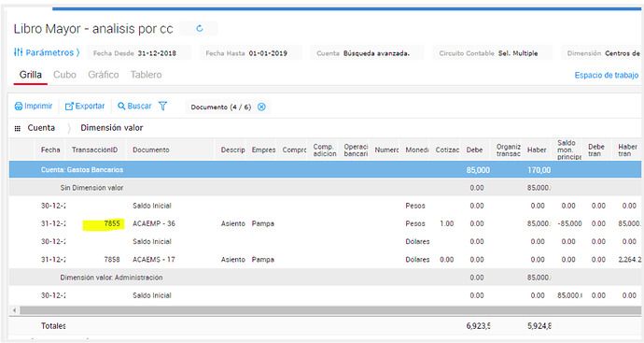This screenshot has height=343, width=644.
Task: Click the Totales Debe value 6,923,5
Action: [x=478, y=326]
